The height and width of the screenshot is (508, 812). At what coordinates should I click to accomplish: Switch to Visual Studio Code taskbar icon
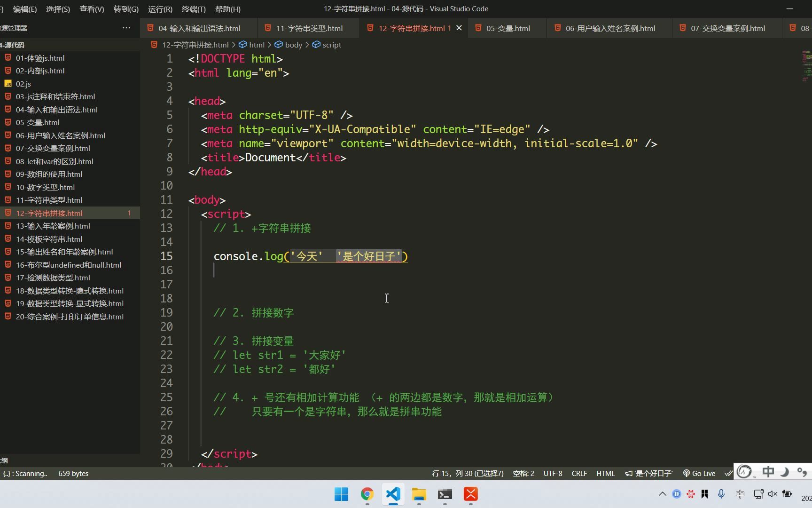(x=393, y=494)
